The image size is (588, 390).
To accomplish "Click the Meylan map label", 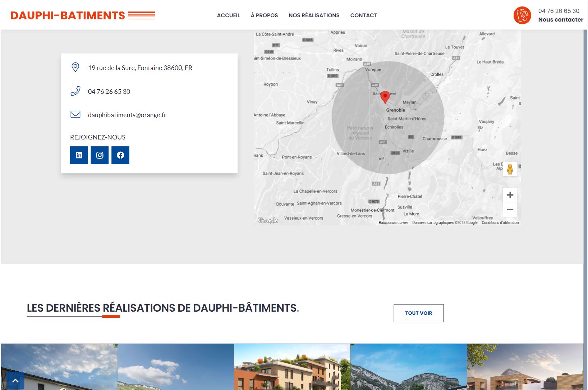I will 409,102.
